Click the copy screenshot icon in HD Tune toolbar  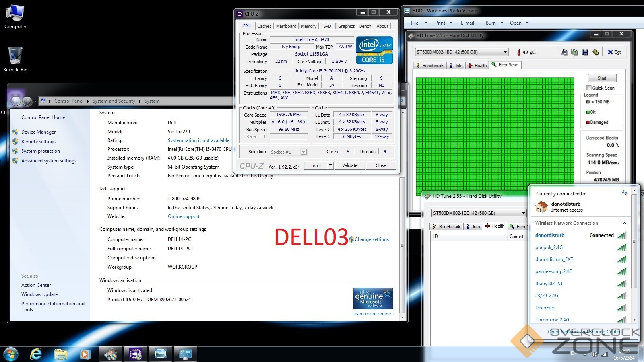[x=574, y=52]
